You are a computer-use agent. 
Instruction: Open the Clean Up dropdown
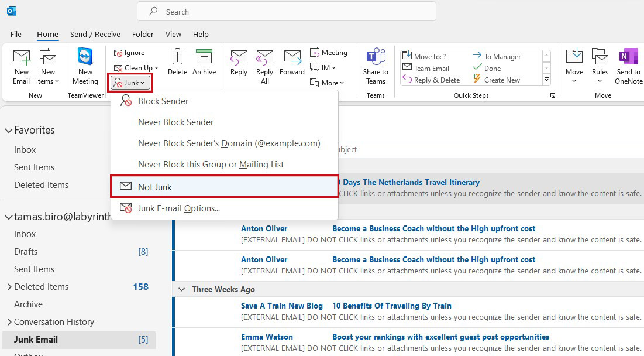(x=136, y=68)
